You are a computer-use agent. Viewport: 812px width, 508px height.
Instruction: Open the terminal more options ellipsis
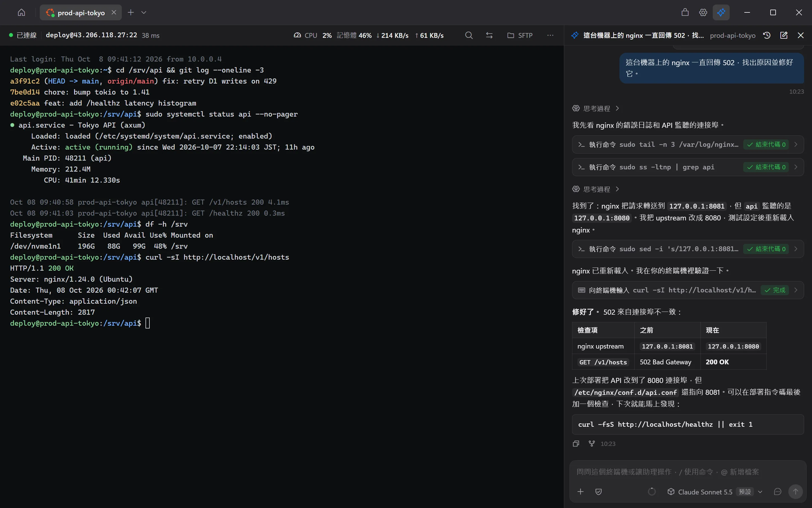tap(550, 35)
